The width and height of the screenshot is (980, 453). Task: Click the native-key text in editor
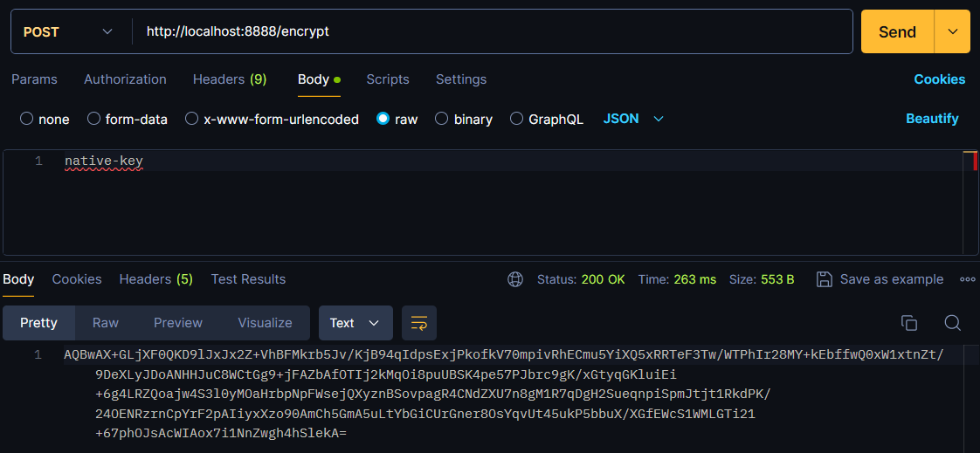(104, 161)
